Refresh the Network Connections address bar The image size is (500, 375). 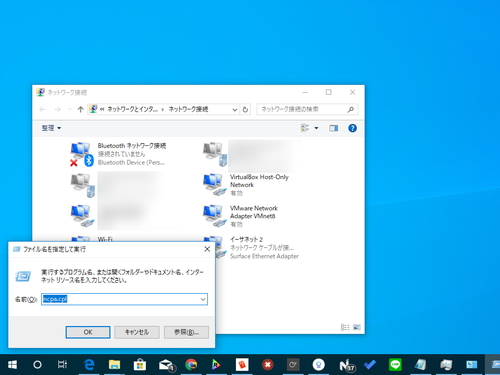point(245,109)
